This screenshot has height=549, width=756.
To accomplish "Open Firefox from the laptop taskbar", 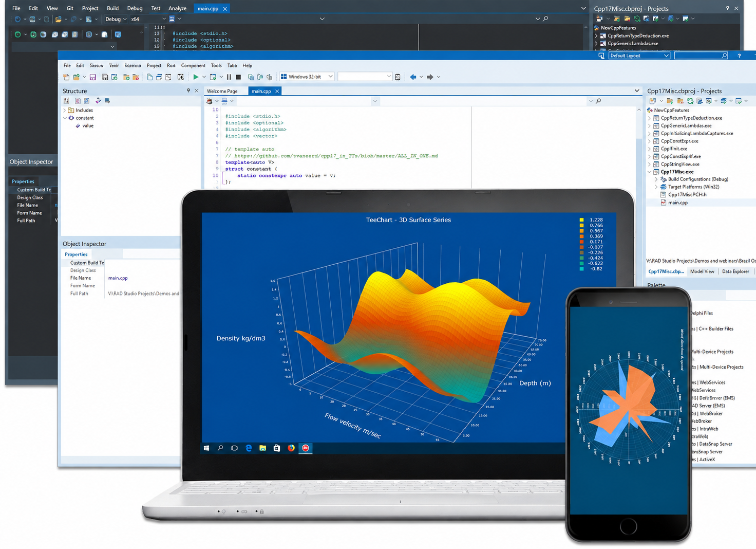I will pyautogui.click(x=291, y=448).
